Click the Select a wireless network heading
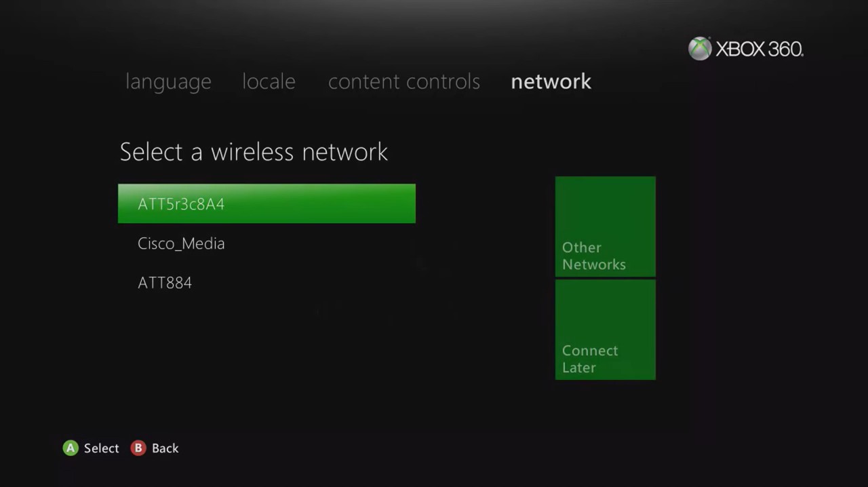 [x=254, y=152]
